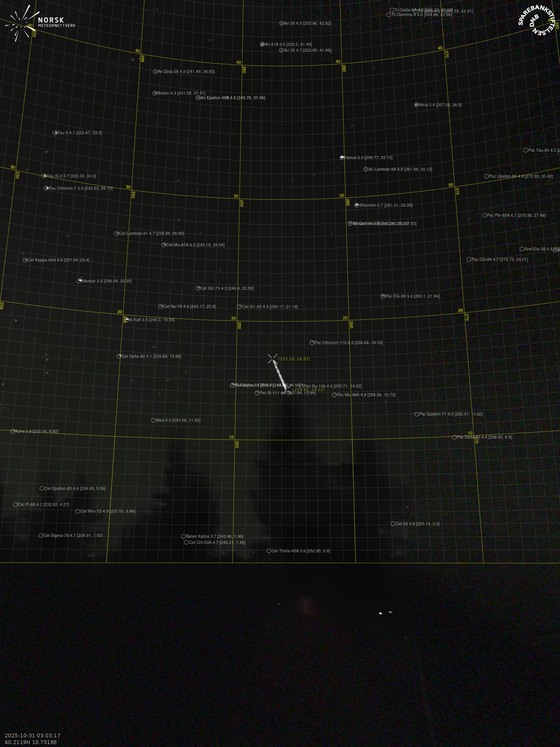Image resolution: width=560 pixels, height=747 pixels.
Task: Click the Al Kaff star marker
Action: pyautogui.click(x=127, y=320)
